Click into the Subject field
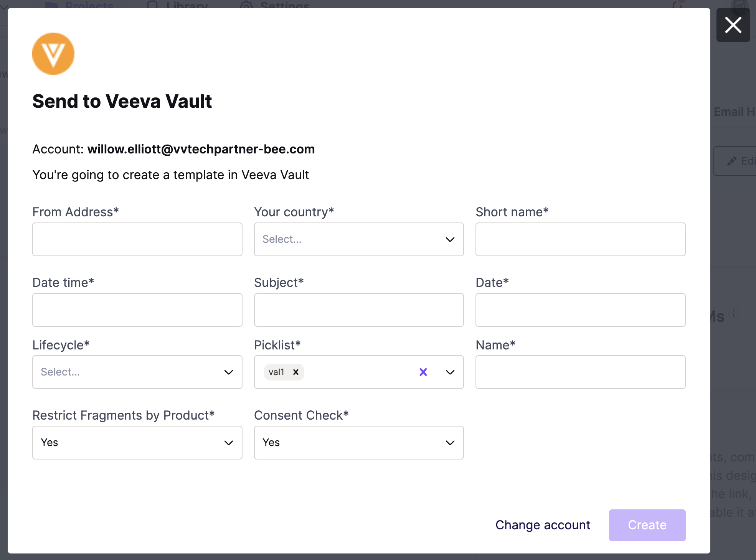 click(359, 310)
